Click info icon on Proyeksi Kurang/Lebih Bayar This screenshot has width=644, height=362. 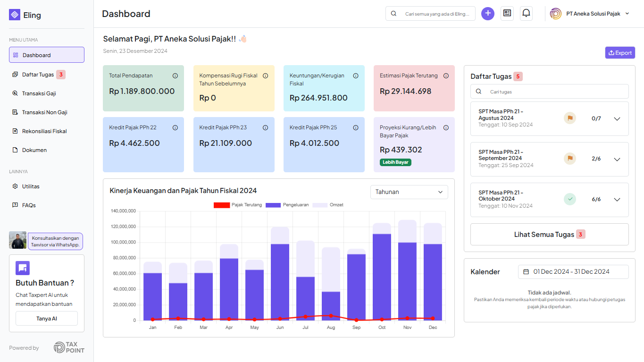446,127
